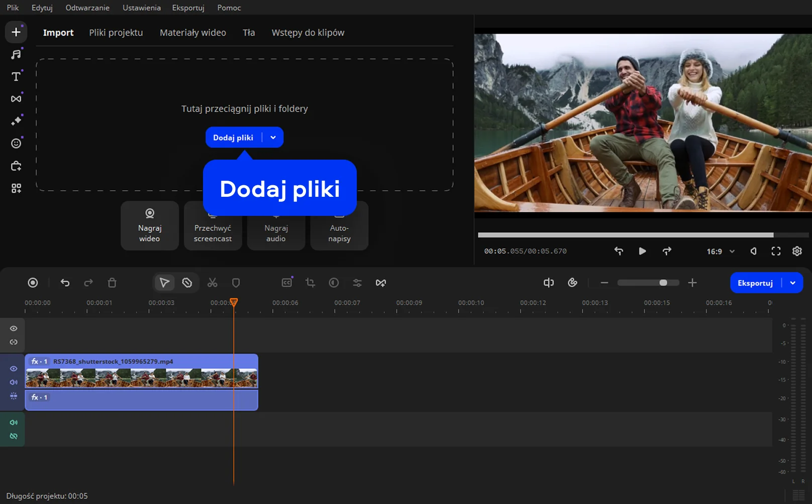
Task: Hide the video track with eye icon
Action: click(x=14, y=368)
